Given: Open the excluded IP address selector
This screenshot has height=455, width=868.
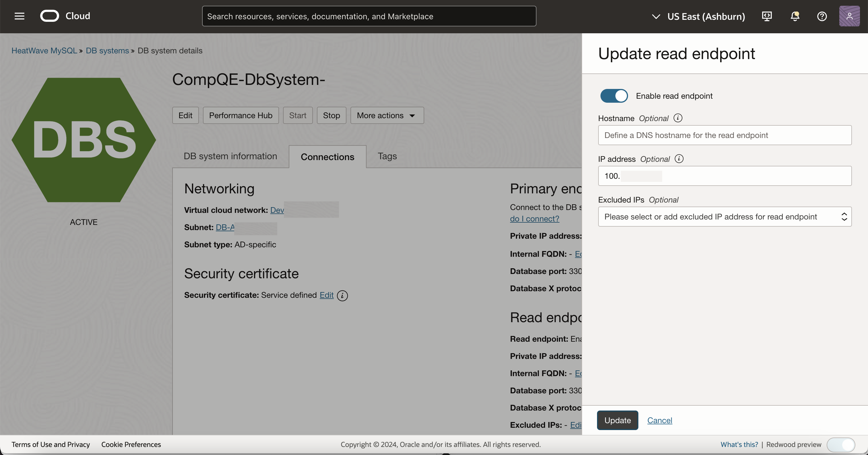Looking at the screenshot, I should pyautogui.click(x=724, y=217).
